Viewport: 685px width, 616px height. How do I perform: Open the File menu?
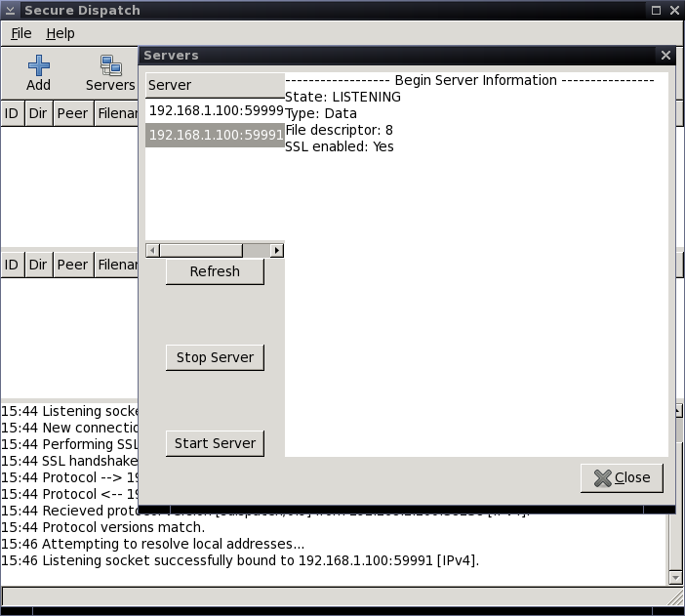[20, 33]
